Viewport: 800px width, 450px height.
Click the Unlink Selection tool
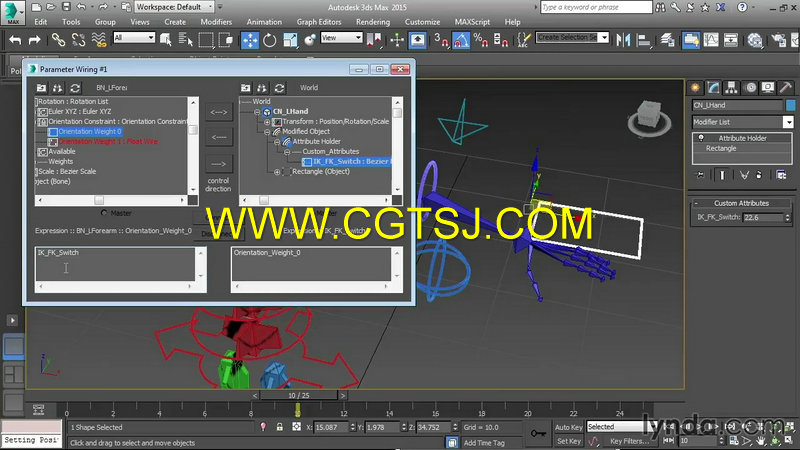[78, 40]
